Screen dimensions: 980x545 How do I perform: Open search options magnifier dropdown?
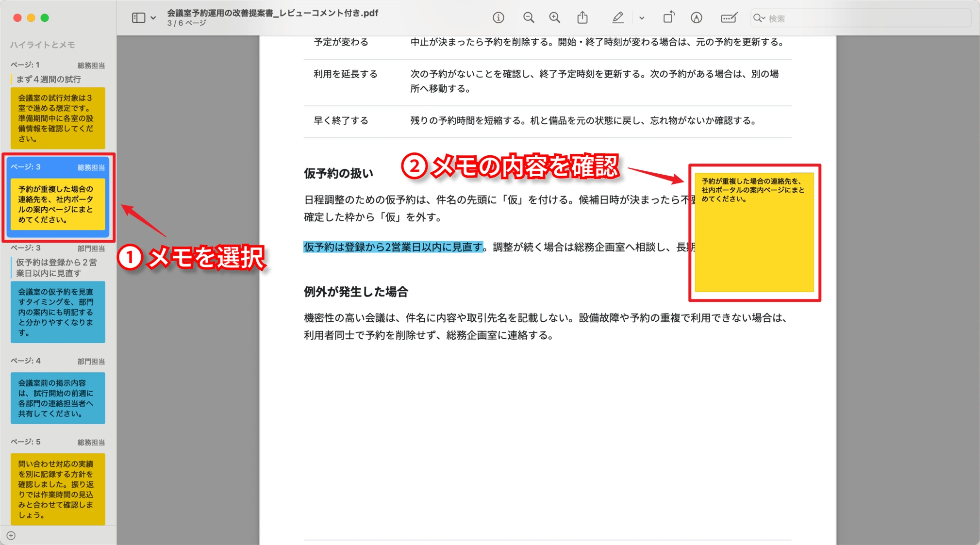coord(759,18)
